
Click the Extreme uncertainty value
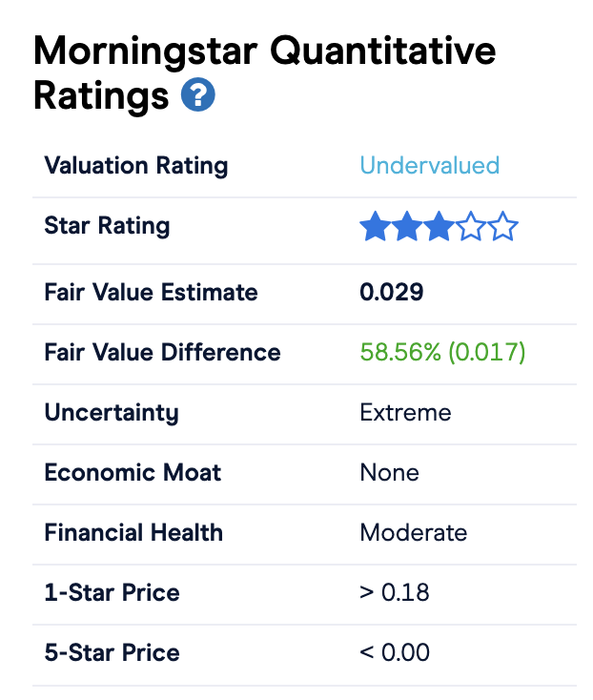click(405, 413)
